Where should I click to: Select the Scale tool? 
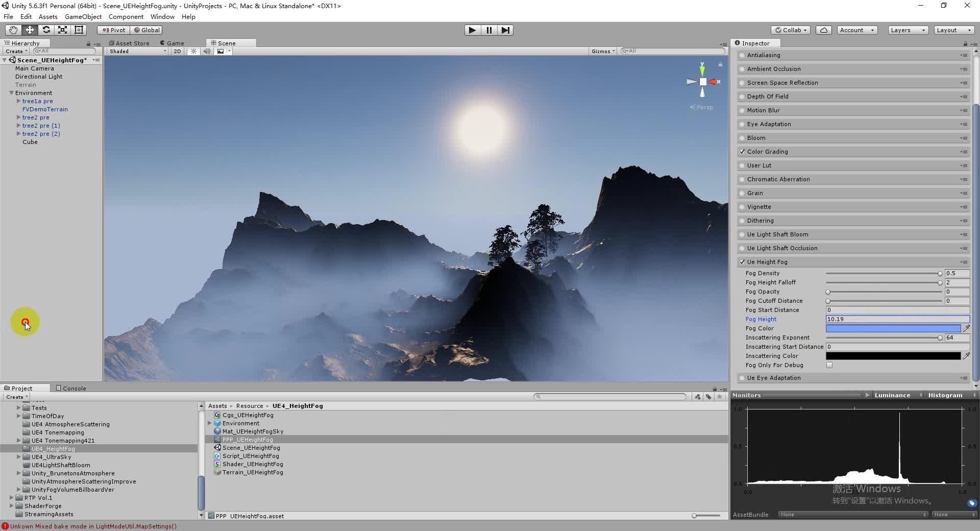[x=62, y=30]
